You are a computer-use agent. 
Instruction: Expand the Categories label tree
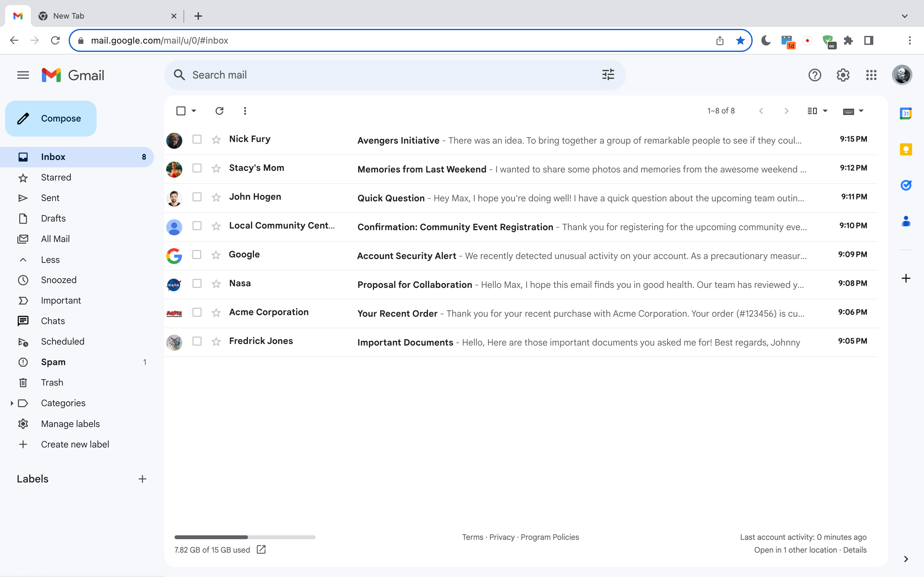point(12,403)
